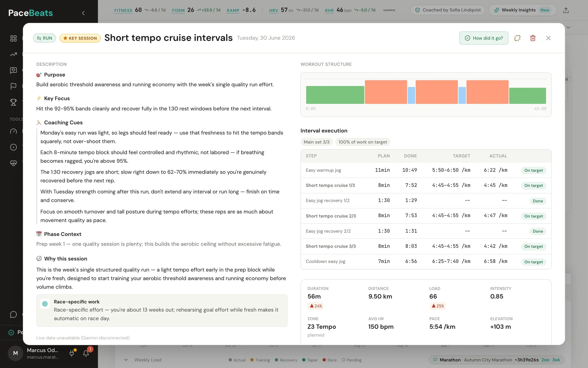The height and width of the screenshot is (368, 588).
Task: Open Marcus profile avatar
Action: pos(15,353)
